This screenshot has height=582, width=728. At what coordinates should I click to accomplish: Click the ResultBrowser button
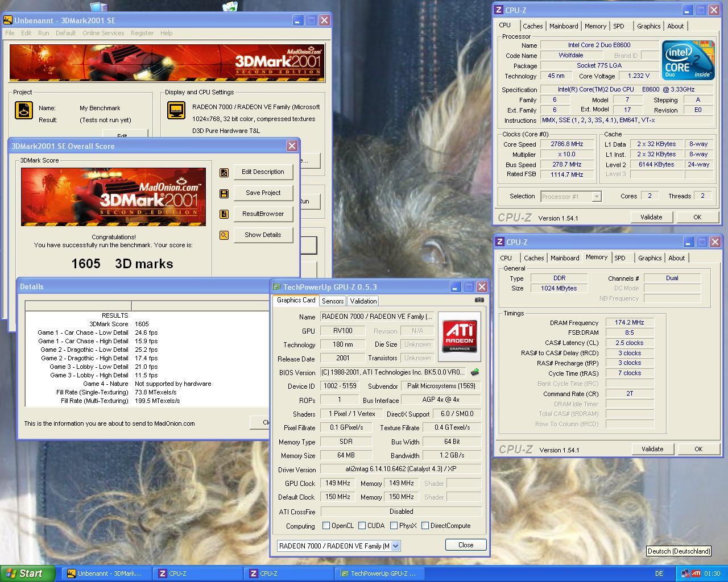[x=263, y=214]
